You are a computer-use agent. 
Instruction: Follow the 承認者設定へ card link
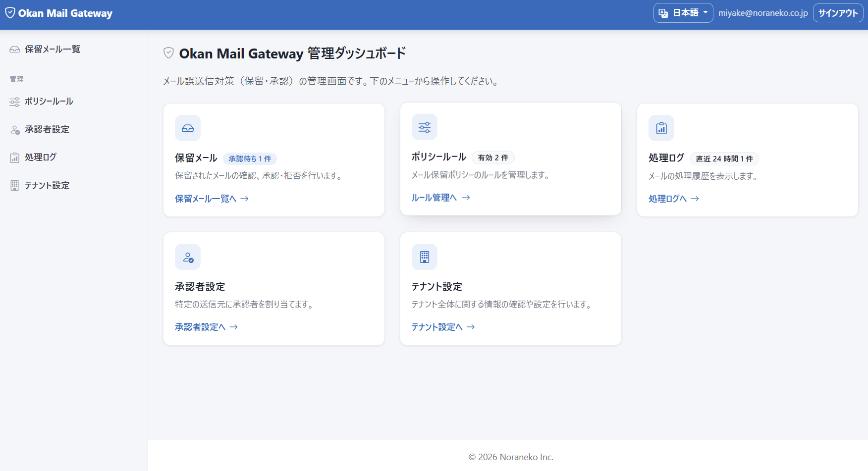point(207,327)
